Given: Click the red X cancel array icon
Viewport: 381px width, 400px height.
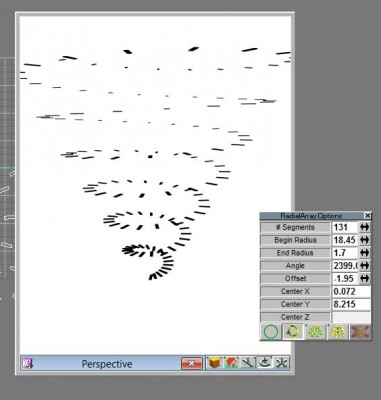Looking at the screenshot, I should tap(360, 332).
